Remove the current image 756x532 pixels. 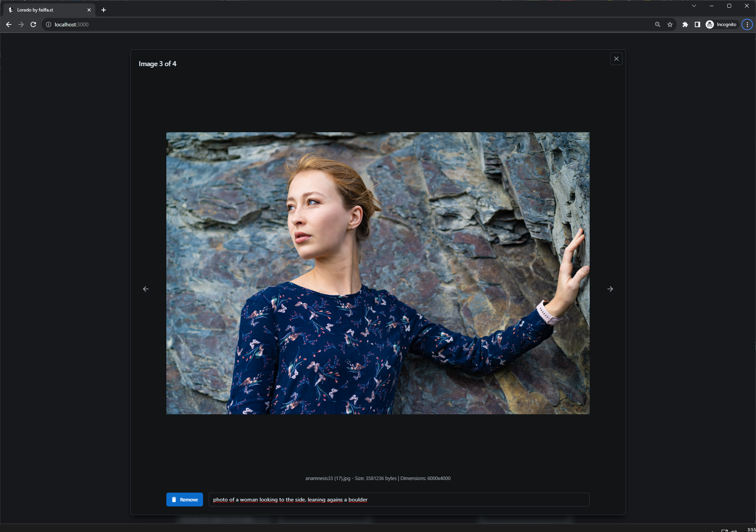(x=185, y=500)
